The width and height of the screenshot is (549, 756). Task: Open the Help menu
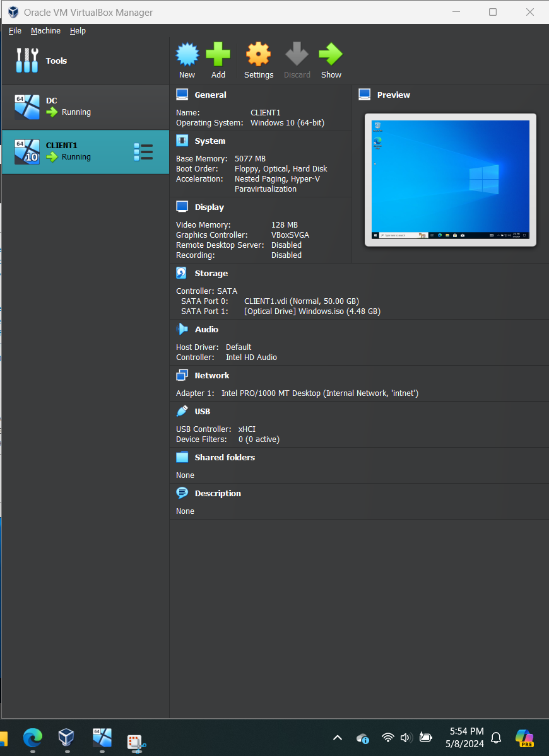coord(78,30)
